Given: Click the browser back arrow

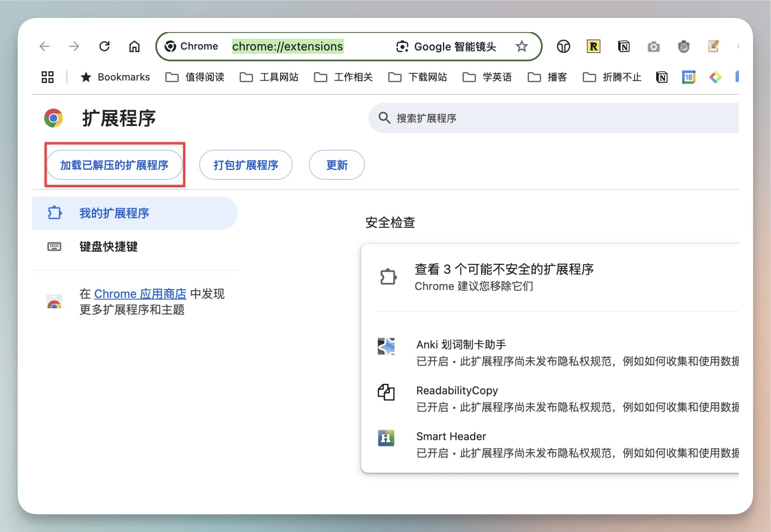Looking at the screenshot, I should (45, 46).
